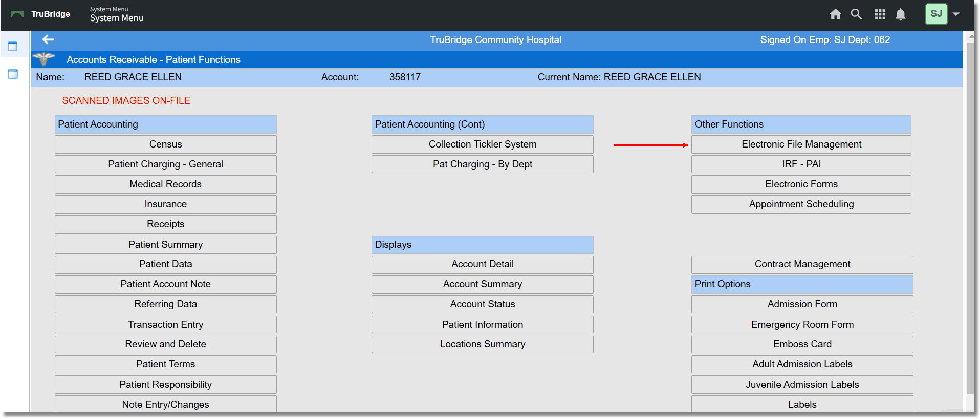980x419 pixels.
Task: Open Electronic File Management
Action: coord(801,144)
